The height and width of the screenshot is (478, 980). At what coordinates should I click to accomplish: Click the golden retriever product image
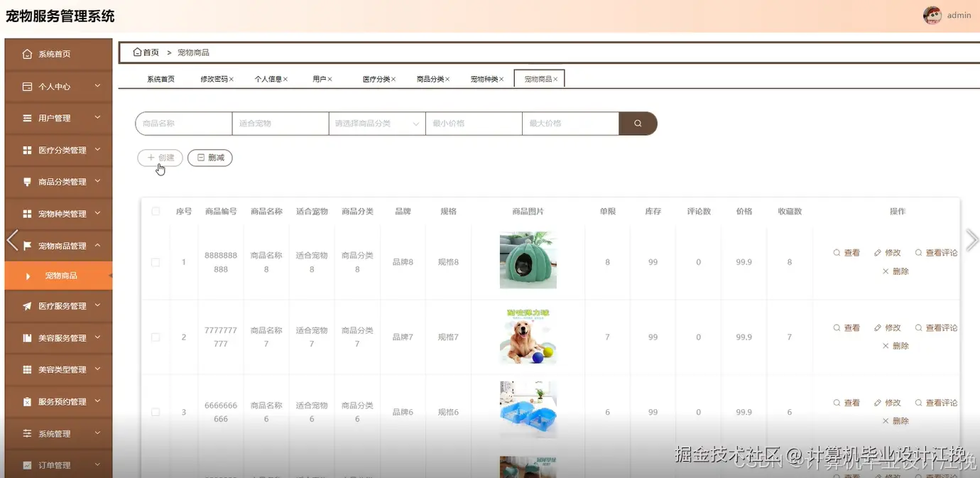click(528, 336)
